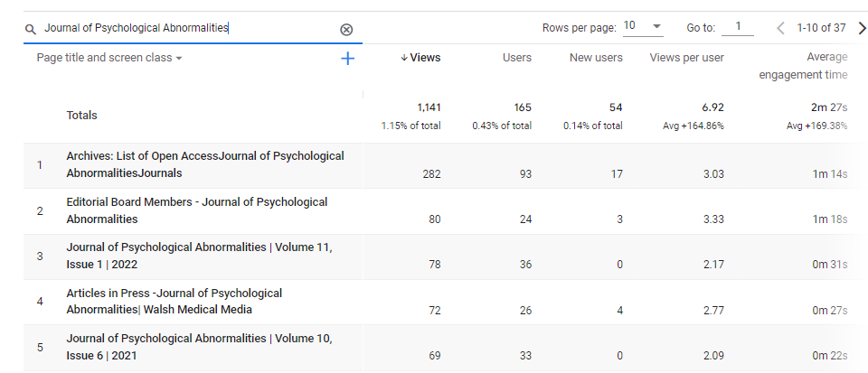The width and height of the screenshot is (868, 373).
Task: Click users value 36
Action: pos(525,265)
